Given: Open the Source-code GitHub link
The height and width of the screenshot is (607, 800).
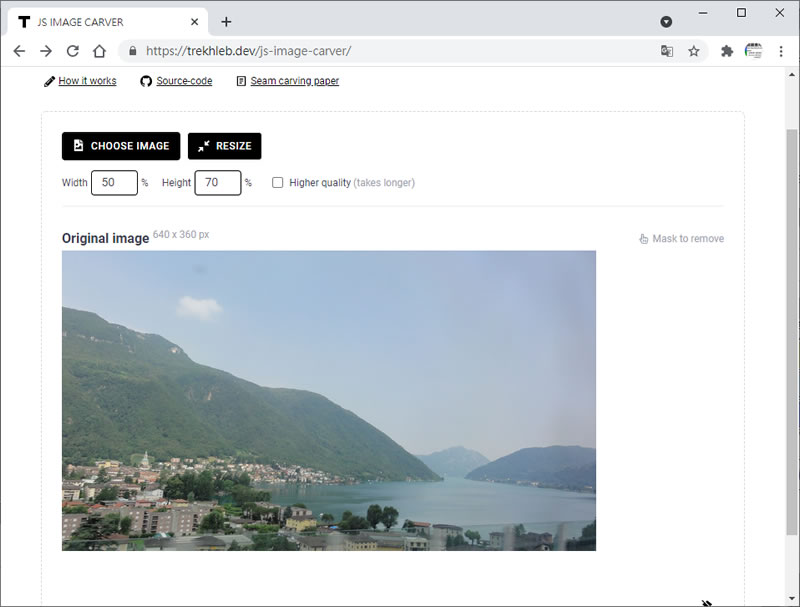Looking at the screenshot, I should tap(184, 81).
